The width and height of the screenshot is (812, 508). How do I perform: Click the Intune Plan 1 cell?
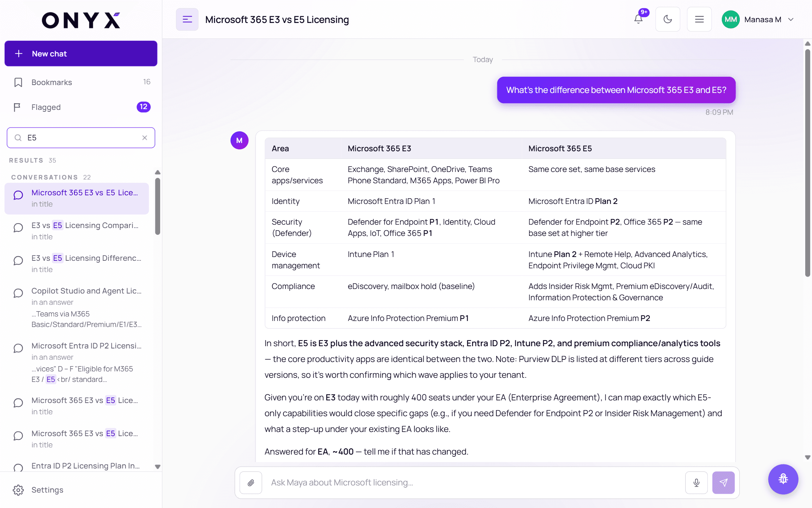point(371,254)
